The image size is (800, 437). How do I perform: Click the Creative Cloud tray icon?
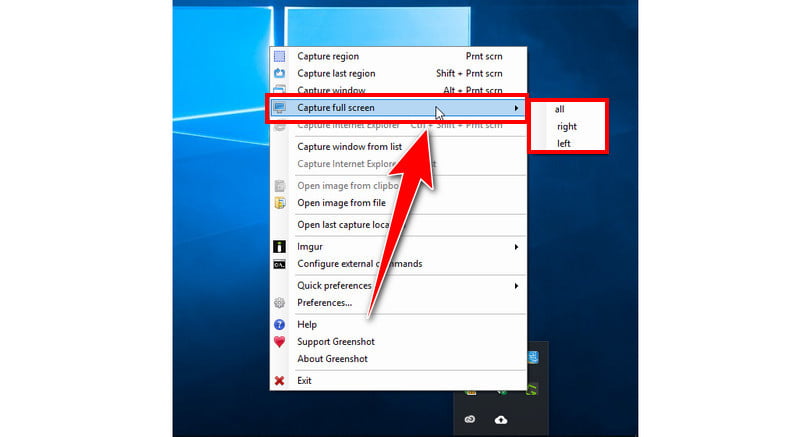[x=470, y=420]
